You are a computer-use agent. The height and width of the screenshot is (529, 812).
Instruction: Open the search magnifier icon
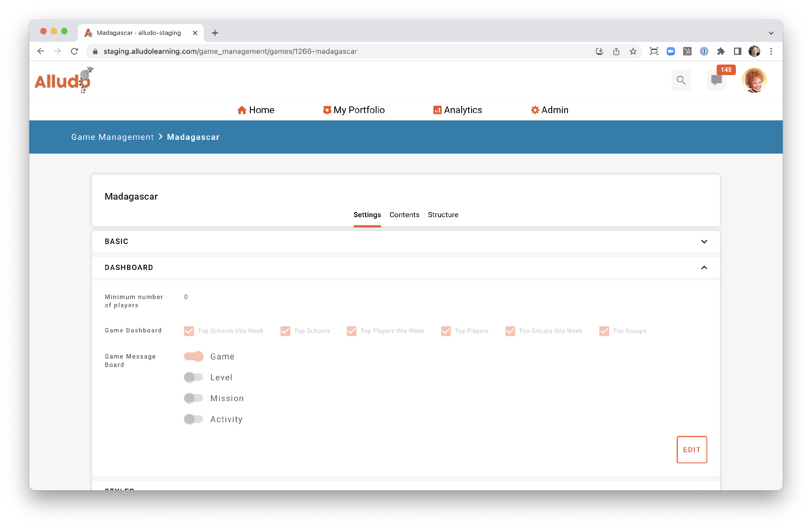pos(681,80)
